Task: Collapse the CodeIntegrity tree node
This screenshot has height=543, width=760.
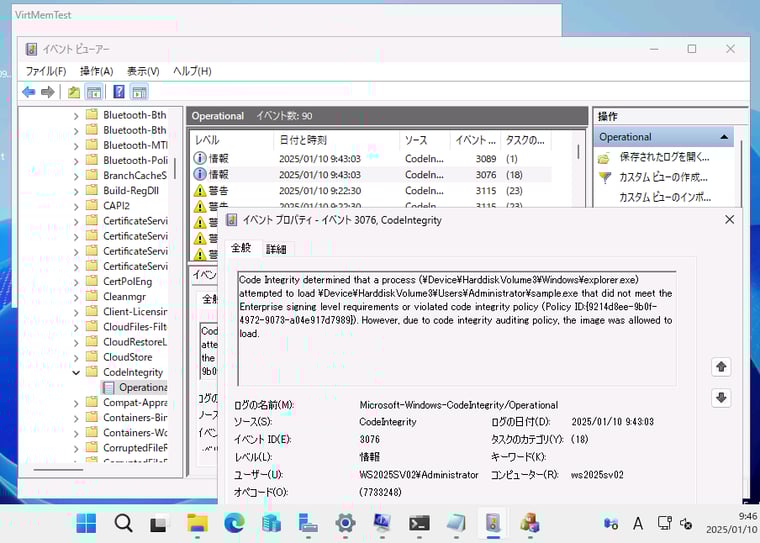Action: click(76, 372)
